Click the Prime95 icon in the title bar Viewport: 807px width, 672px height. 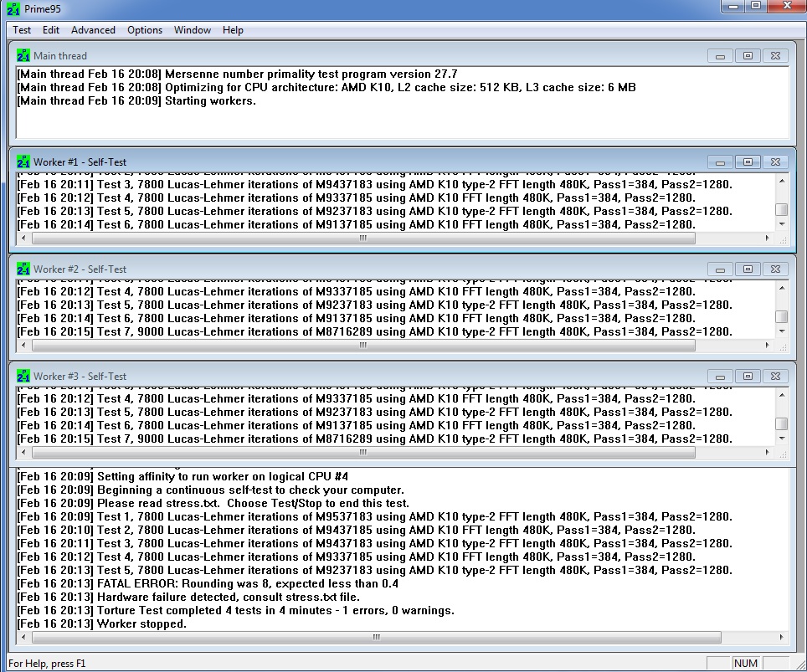pos(10,8)
